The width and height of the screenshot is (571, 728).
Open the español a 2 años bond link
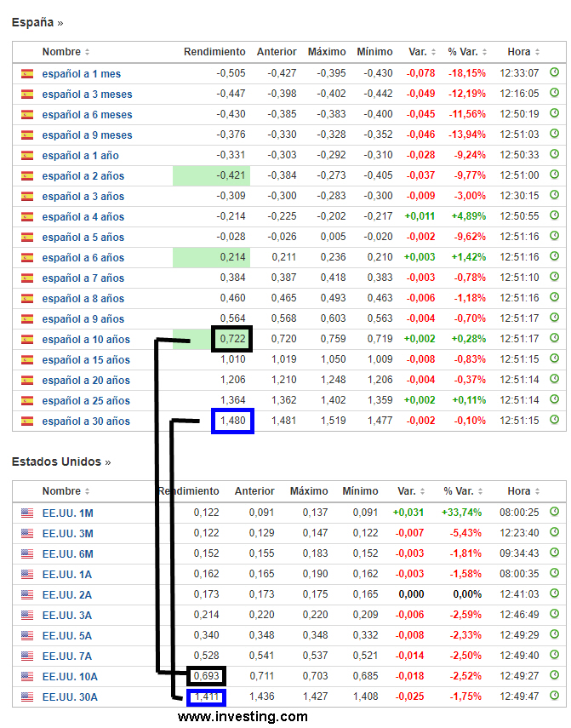coord(83,175)
